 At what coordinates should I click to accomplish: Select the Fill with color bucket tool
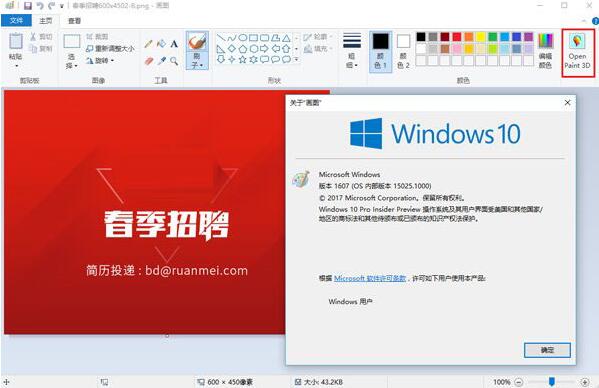click(161, 44)
